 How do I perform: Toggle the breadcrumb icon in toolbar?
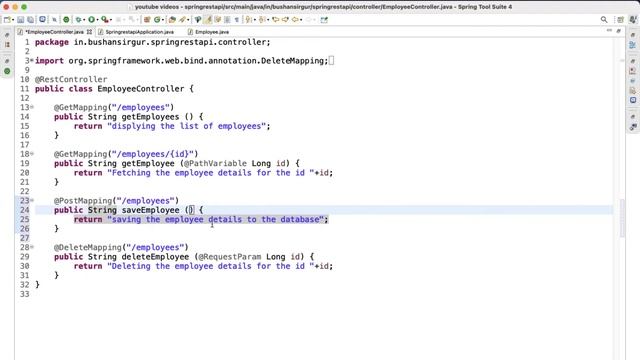coord(198,20)
